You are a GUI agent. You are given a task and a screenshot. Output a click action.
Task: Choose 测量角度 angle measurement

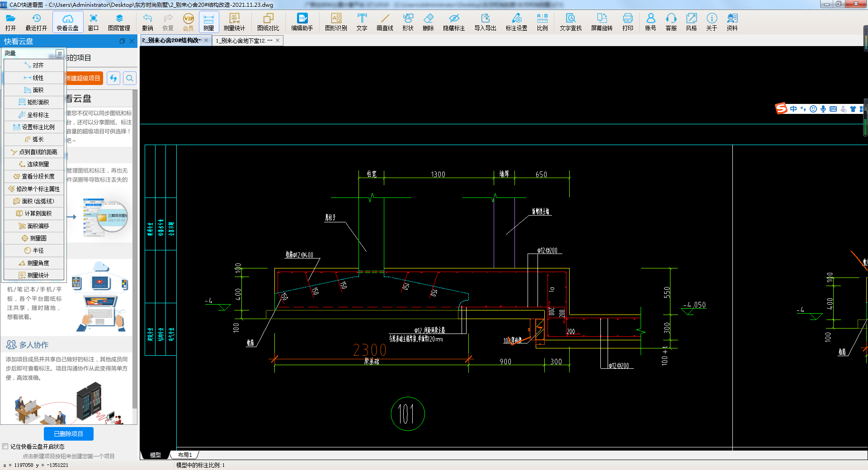[34, 263]
